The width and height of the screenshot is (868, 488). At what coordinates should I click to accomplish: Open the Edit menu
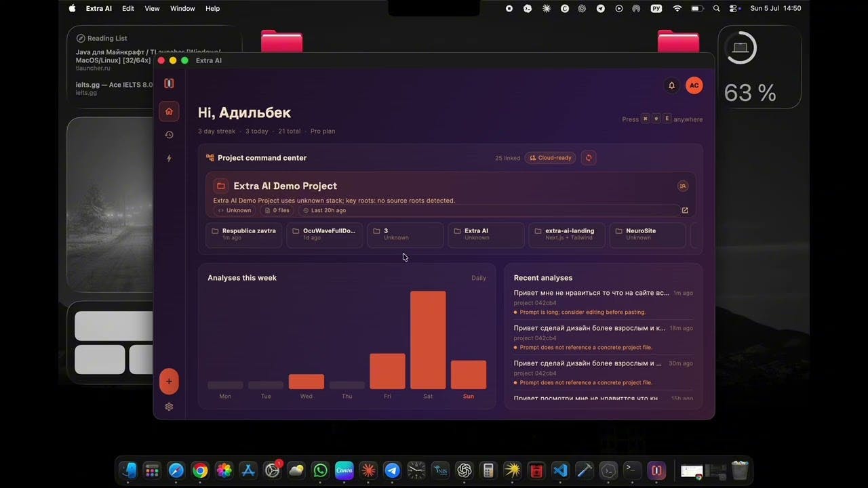tap(128, 9)
